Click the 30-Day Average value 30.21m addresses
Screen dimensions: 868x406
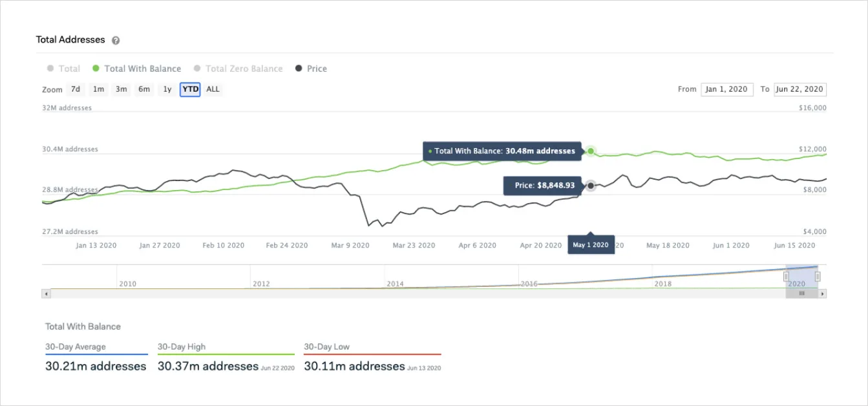[x=96, y=367]
